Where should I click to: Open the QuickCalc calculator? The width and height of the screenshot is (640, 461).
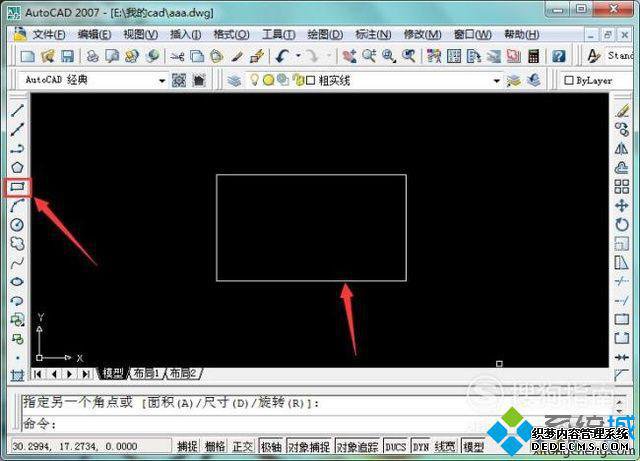coord(533,56)
